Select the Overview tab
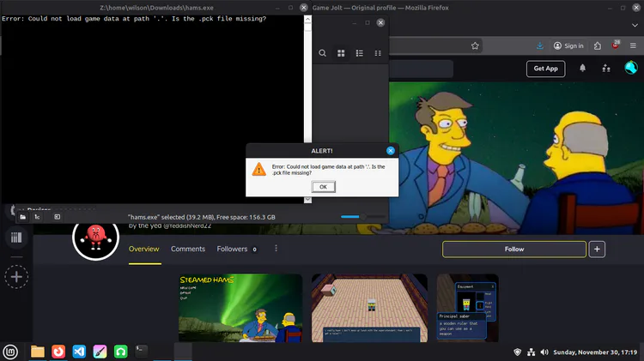This screenshot has width=644, height=361. 143,249
